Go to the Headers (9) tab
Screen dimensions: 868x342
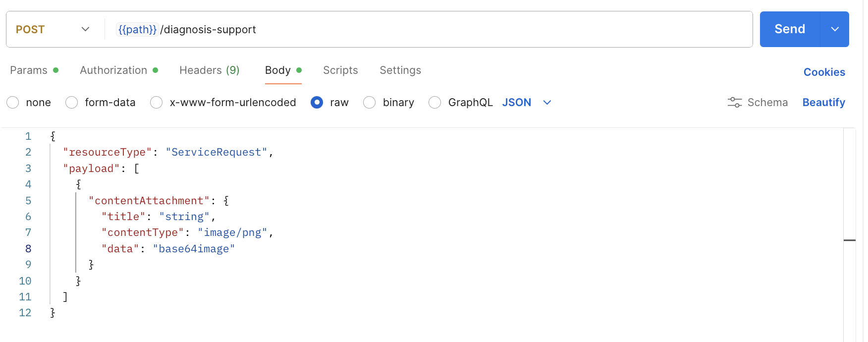[209, 70]
